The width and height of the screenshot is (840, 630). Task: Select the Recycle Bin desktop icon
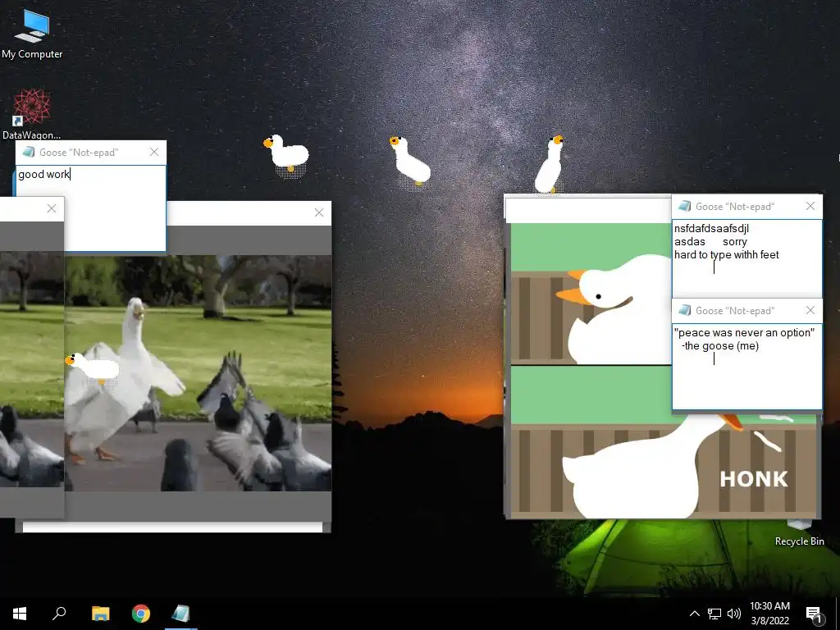tap(799, 533)
